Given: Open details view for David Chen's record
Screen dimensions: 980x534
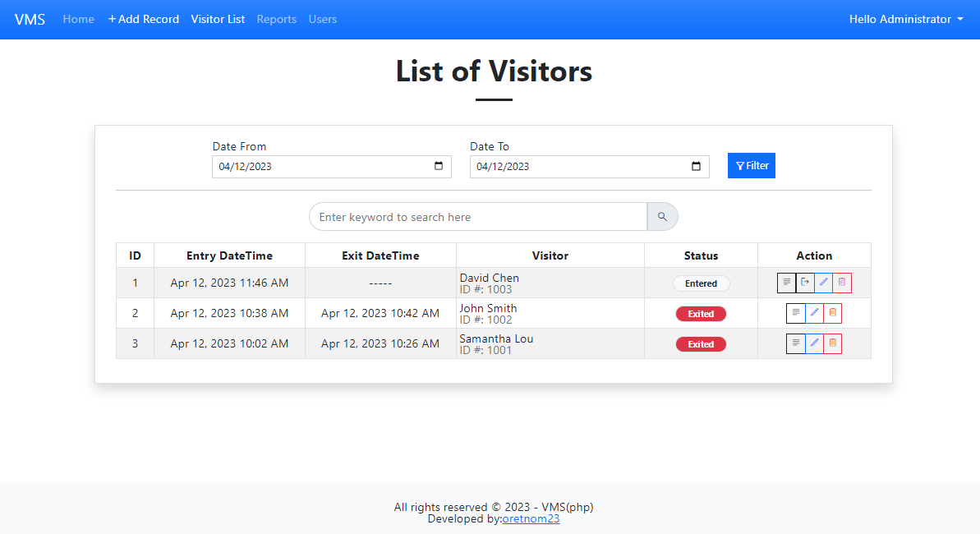Looking at the screenshot, I should [x=786, y=283].
